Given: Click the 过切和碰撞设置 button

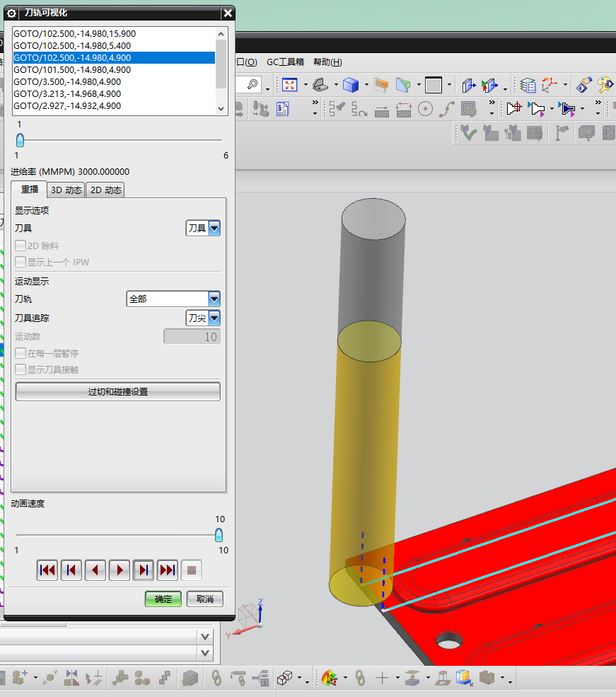Looking at the screenshot, I should 117,391.
